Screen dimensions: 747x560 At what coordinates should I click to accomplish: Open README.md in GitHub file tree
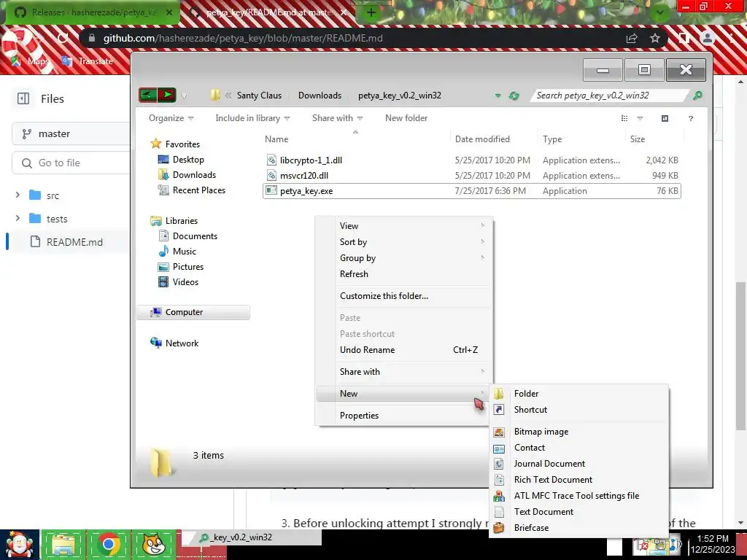pos(74,242)
